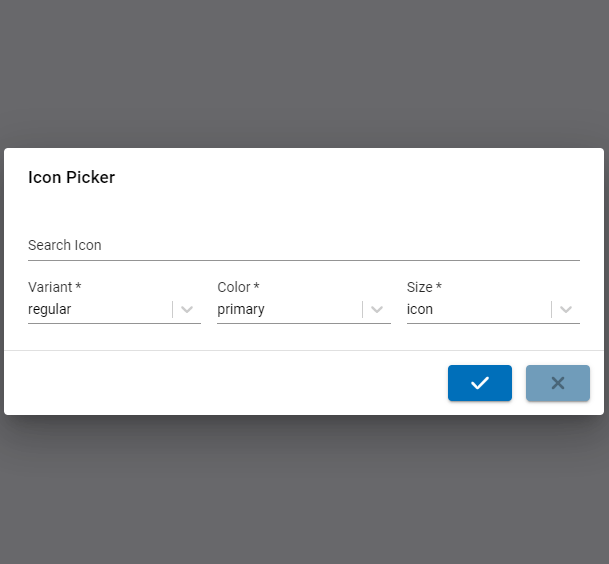Click the blue checkmark confirm button
This screenshot has width=609, height=564.
[x=480, y=383]
